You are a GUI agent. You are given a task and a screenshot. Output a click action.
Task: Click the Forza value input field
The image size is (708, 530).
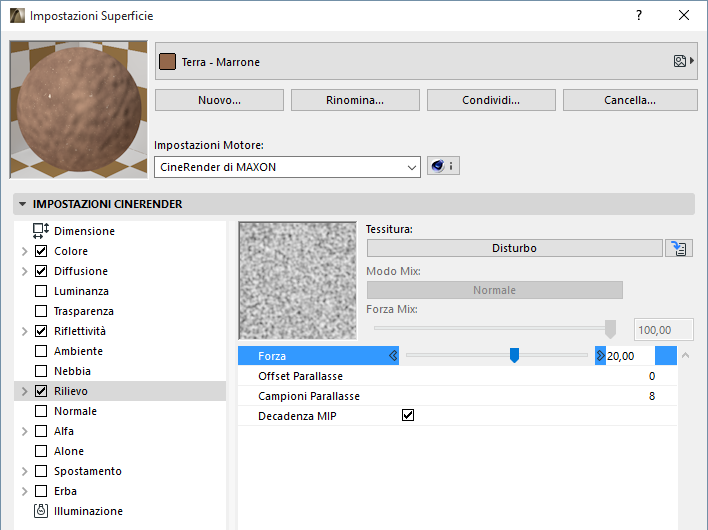coord(629,356)
